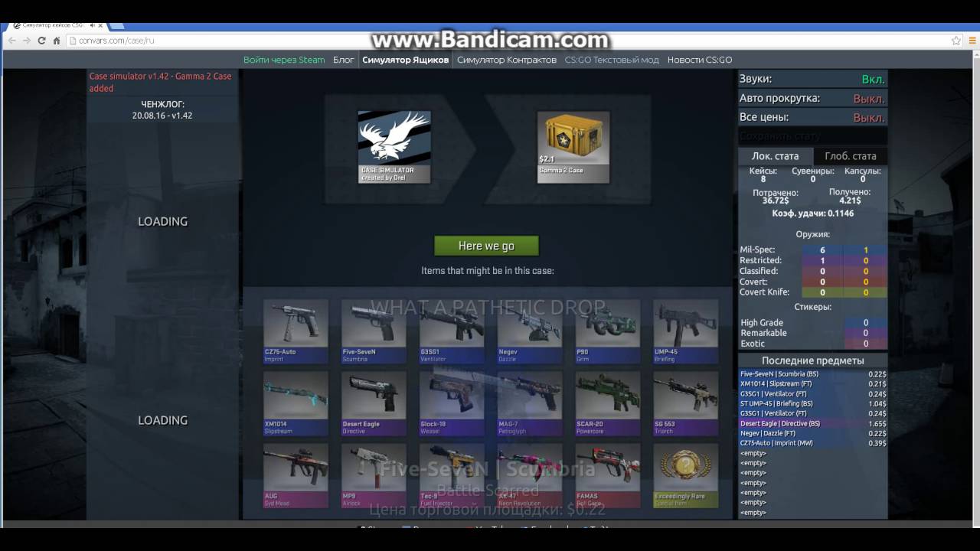Screen dimensions: 980x551
Task: Toggle the Звуки sound setting
Action: (812, 79)
